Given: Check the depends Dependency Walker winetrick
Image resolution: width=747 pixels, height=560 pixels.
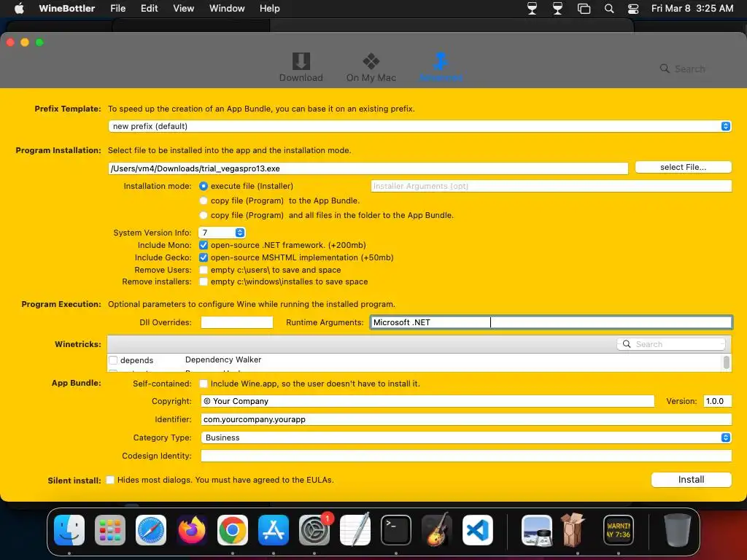Looking at the screenshot, I should pos(113,360).
